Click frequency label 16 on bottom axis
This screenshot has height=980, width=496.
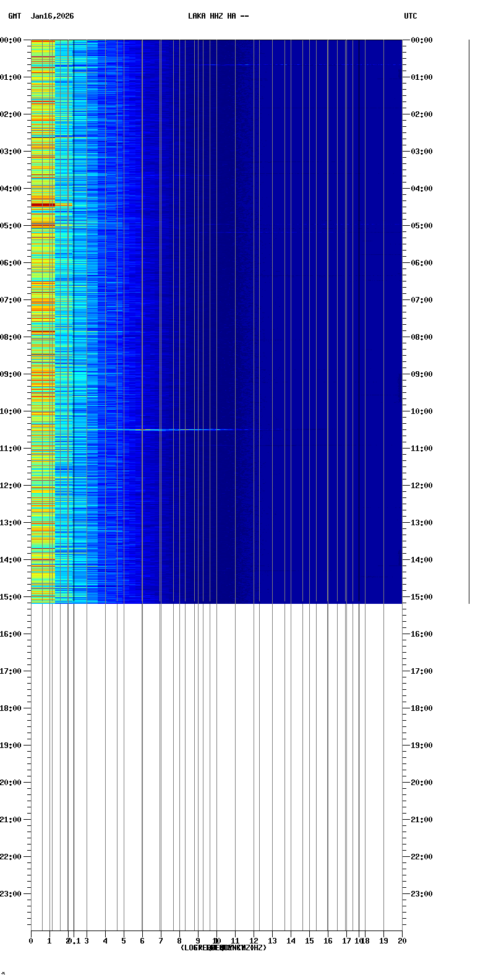[x=328, y=941]
